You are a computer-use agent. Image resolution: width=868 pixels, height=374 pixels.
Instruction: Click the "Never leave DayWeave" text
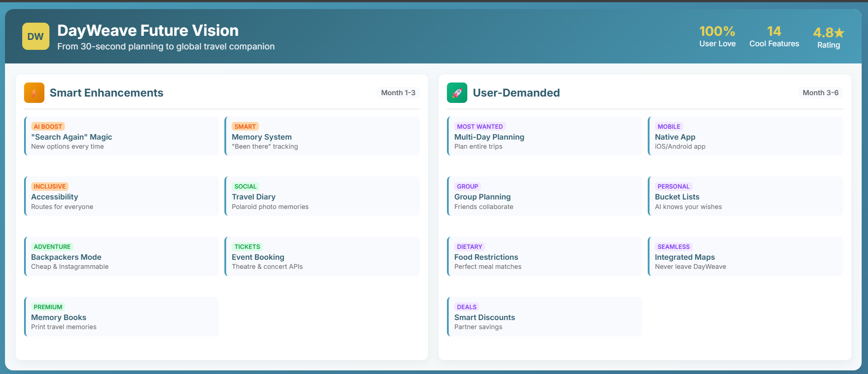point(690,267)
